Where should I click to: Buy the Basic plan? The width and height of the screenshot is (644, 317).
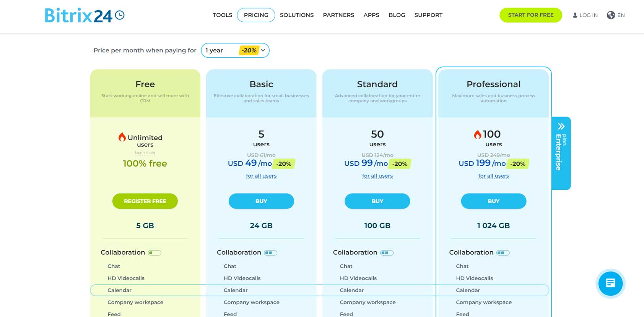(x=261, y=201)
